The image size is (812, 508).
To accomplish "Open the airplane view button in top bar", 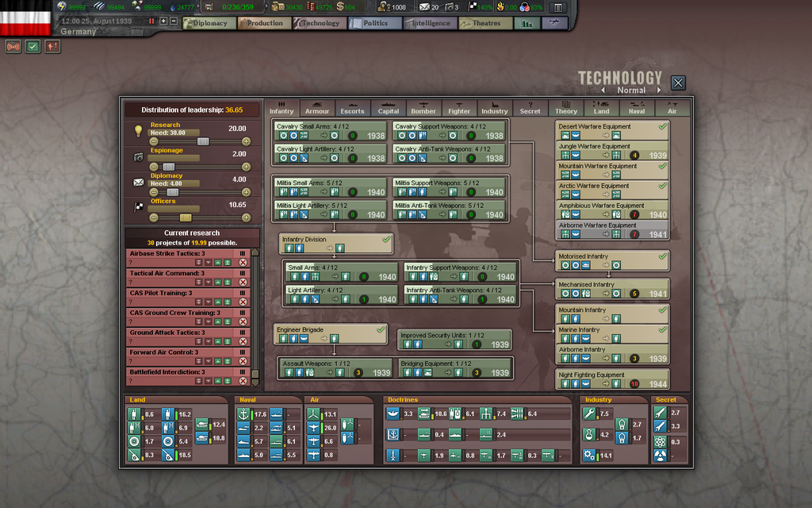I will pos(554,23).
